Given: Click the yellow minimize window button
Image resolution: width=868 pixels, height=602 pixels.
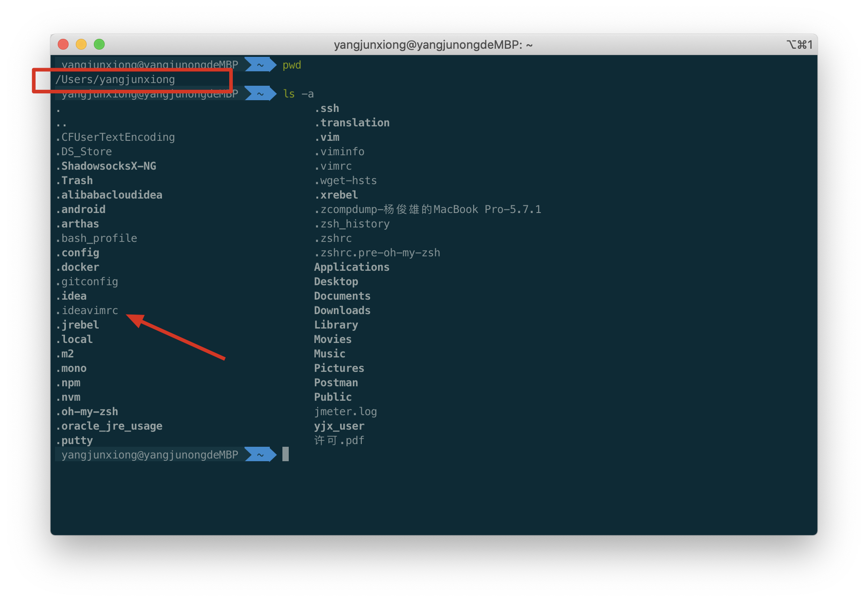Looking at the screenshot, I should (x=81, y=44).
